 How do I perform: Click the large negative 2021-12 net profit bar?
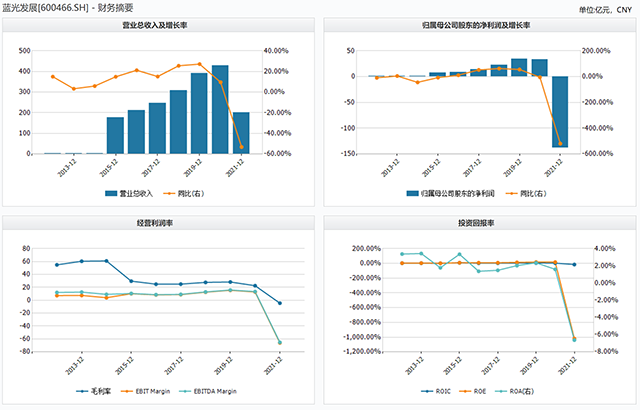(x=560, y=112)
